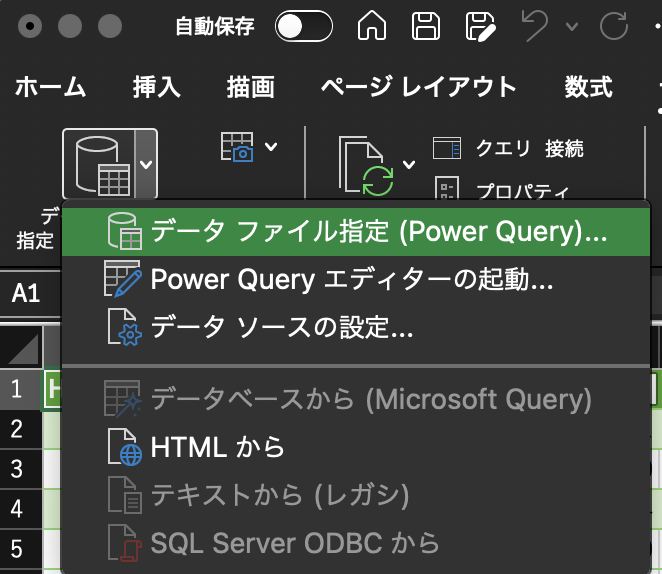Click the Undo arrow icon
The height and width of the screenshot is (574, 662).
click(535, 26)
